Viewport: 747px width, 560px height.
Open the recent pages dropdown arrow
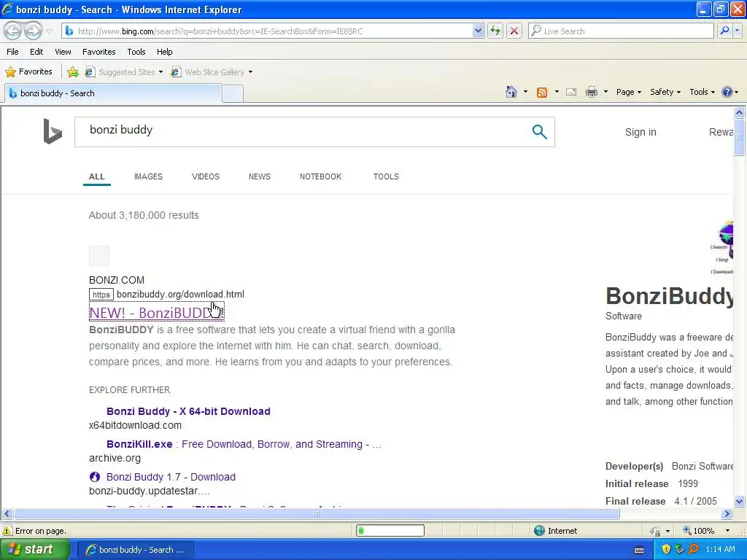click(49, 31)
